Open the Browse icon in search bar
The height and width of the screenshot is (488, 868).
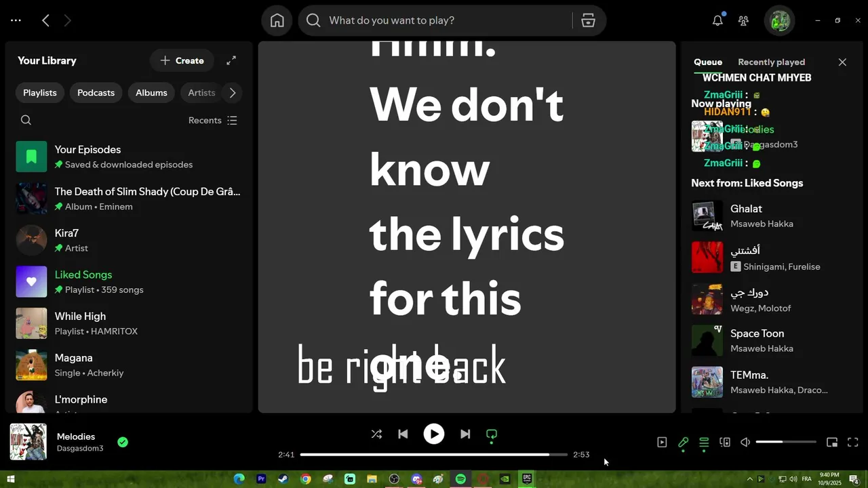[588, 20]
